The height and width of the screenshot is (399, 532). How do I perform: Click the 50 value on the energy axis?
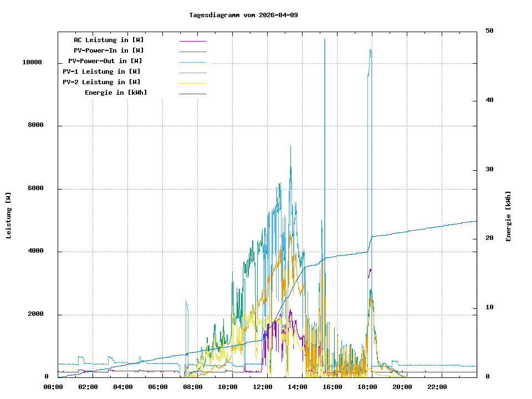(x=489, y=30)
